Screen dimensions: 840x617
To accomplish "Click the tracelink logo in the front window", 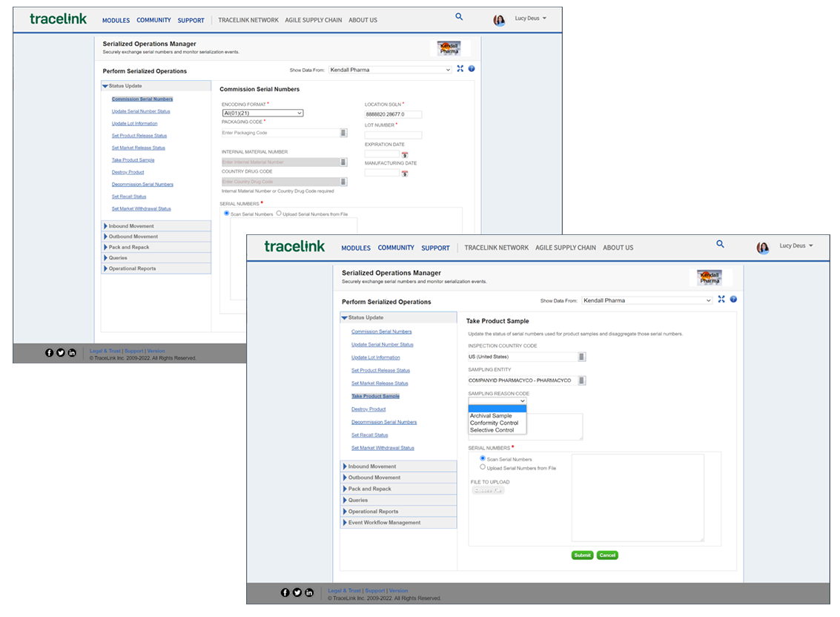I will coord(294,246).
